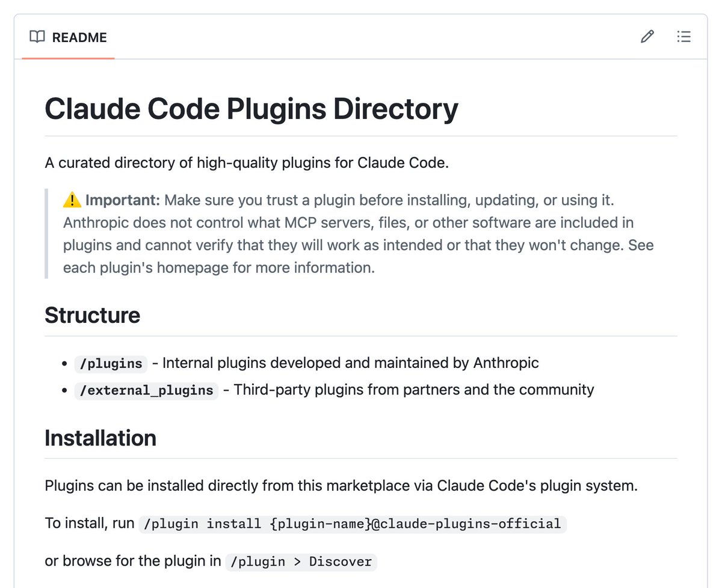
Task: Click the book icon beside README
Action: click(x=37, y=37)
